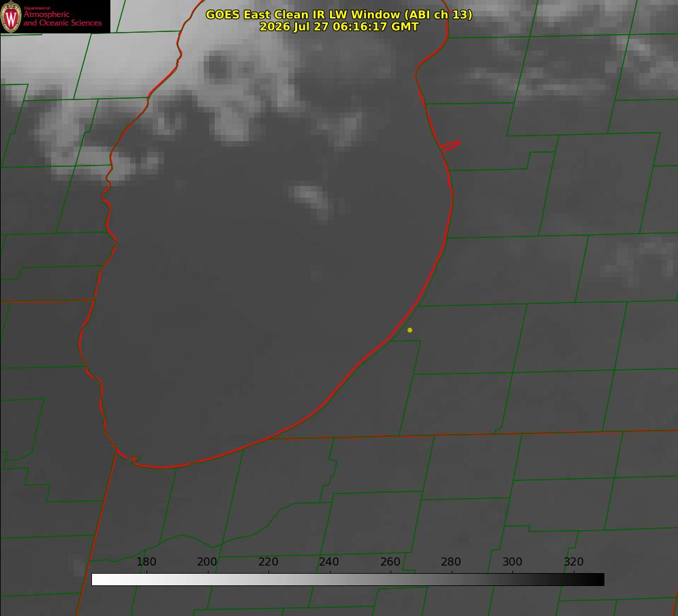Click the small red inlet on the eastern shoreline
The height and width of the screenshot is (616, 678).
pos(450,146)
